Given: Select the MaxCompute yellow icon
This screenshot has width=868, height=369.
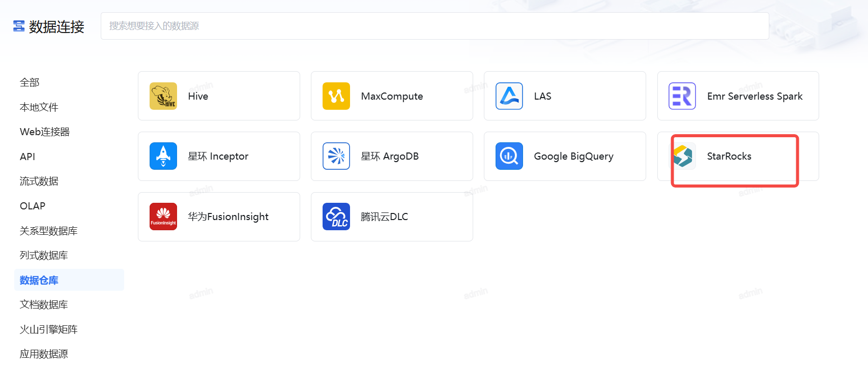Looking at the screenshot, I should pos(336,96).
